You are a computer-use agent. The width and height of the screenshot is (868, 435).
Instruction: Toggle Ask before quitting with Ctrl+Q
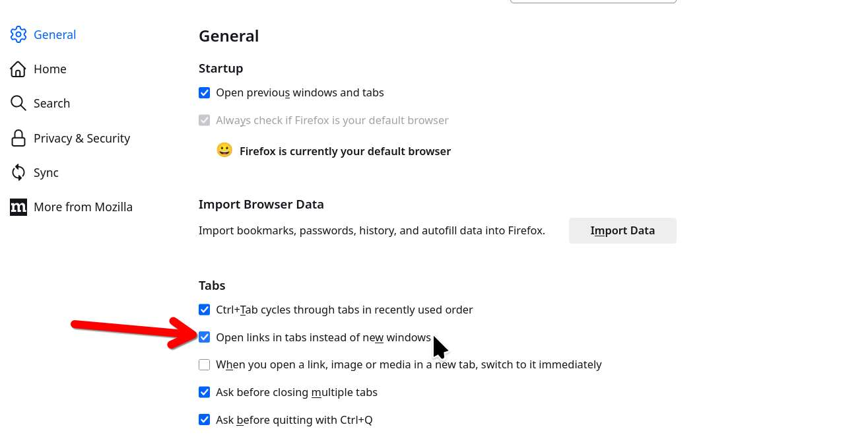pos(205,420)
